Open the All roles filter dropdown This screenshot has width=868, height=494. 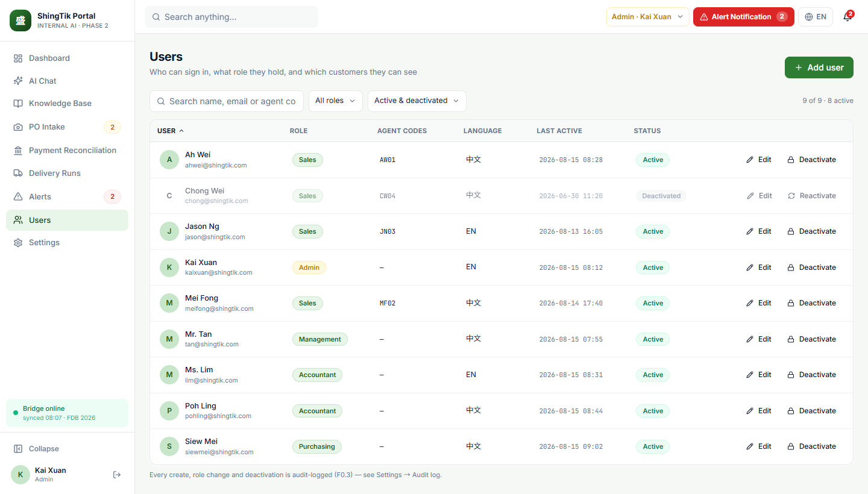point(336,101)
